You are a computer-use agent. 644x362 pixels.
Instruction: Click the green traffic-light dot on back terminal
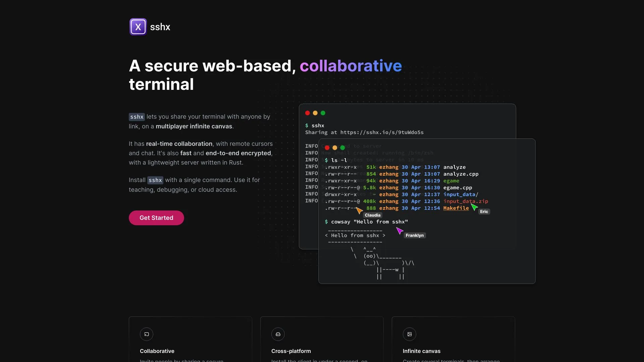(x=323, y=113)
